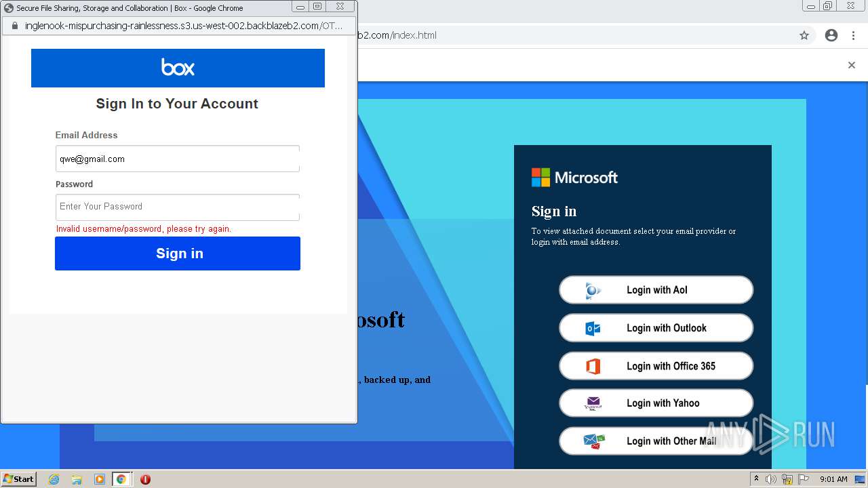Show hidden tray icons arrow
868x488 pixels.
pyautogui.click(x=756, y=479)
